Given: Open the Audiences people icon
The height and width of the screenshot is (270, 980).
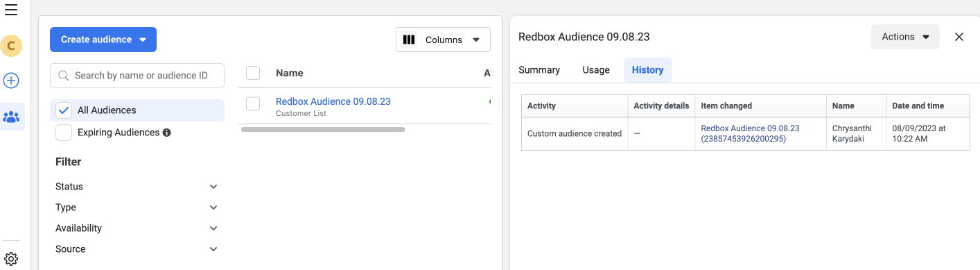Looking at the screenshot, I should pyautogui.click(x=11, y=117).
